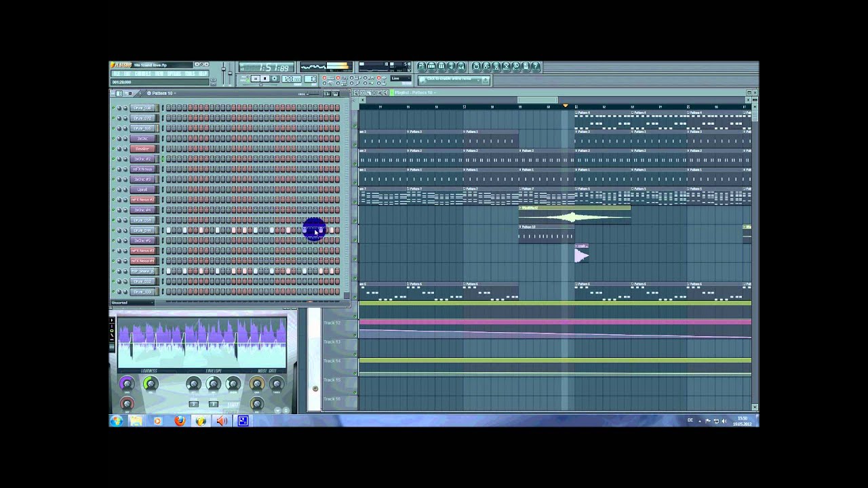
Task: Select the Track 13 header
Action: tap(340, 348)
